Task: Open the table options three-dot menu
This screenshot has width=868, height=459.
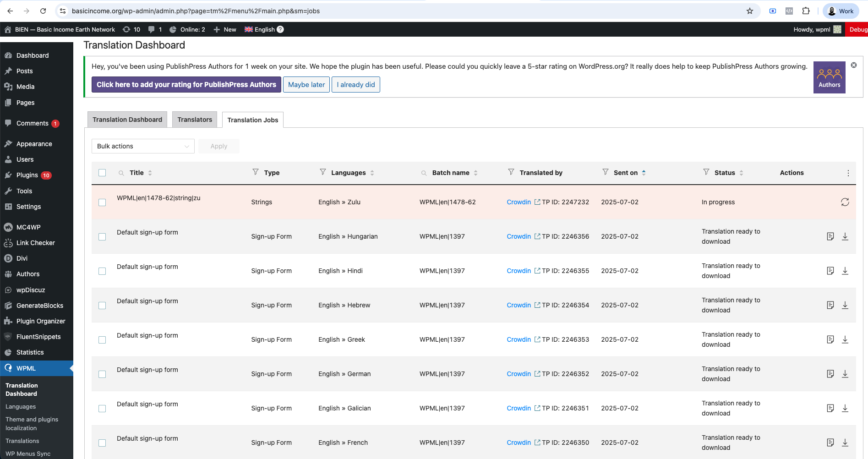Action: click(848, 173)
